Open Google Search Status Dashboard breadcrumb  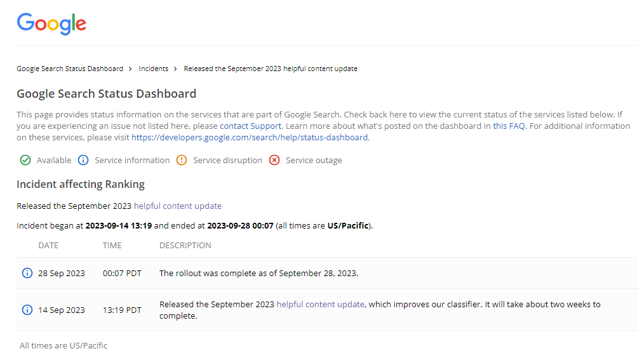point(70,69)
